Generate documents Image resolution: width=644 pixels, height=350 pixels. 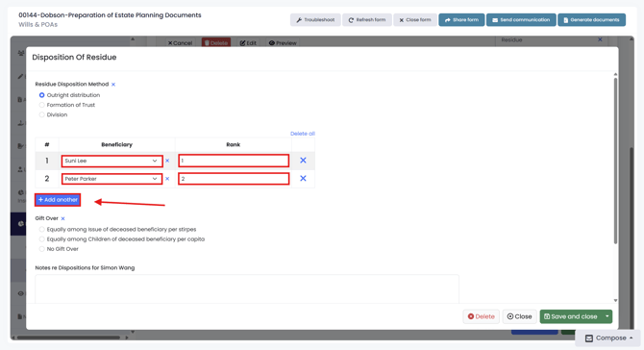(x=591, y=20)
